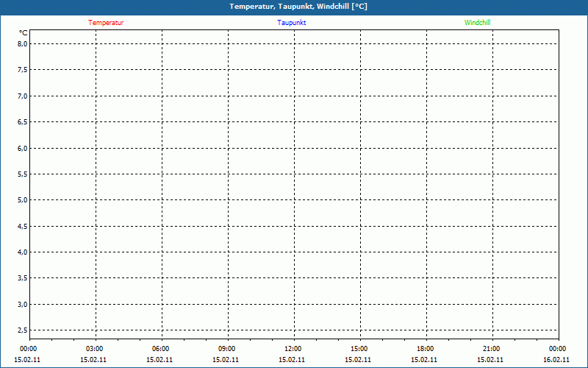Click the °C axis unit label

point(24,33)
